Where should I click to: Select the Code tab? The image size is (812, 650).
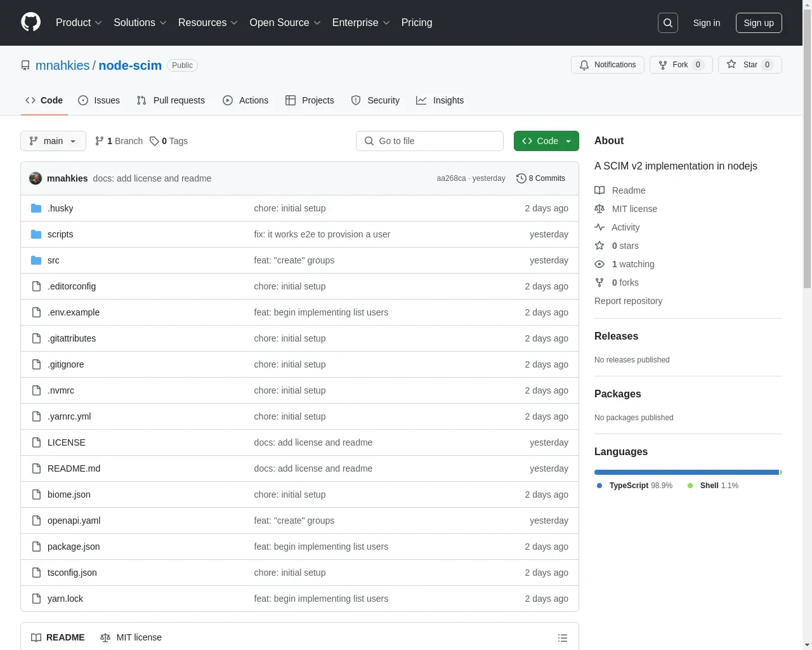[44, 100]
